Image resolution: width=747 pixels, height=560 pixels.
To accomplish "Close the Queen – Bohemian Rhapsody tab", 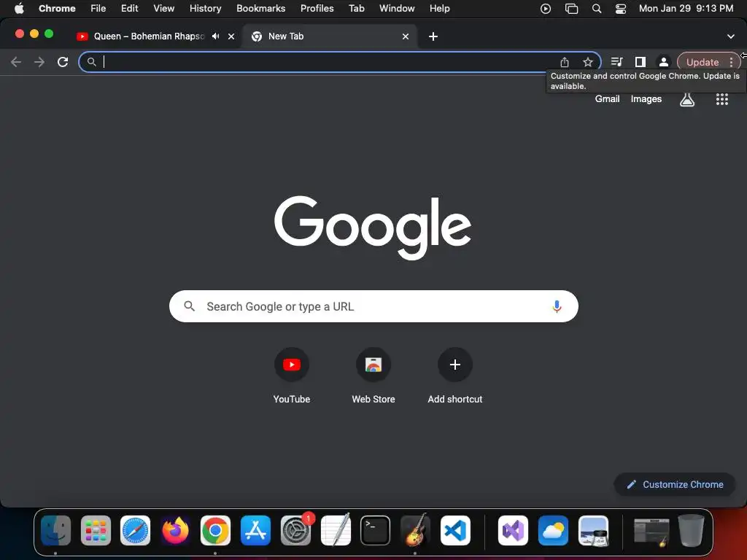I will pos(231,36).
